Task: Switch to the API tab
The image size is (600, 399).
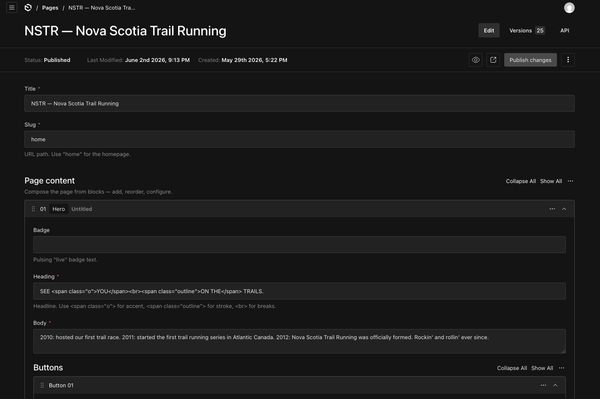Action: 564,30
